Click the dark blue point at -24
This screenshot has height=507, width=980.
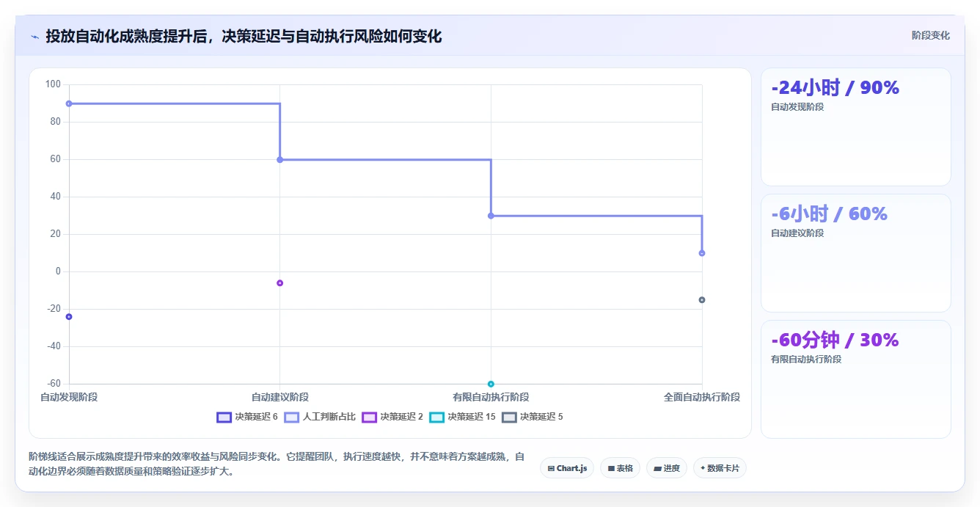69,317
